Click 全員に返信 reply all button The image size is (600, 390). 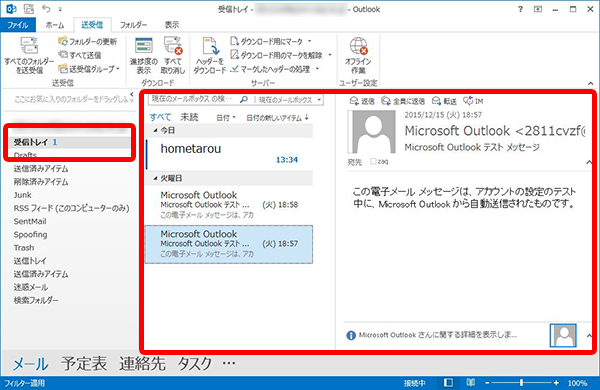403,101
